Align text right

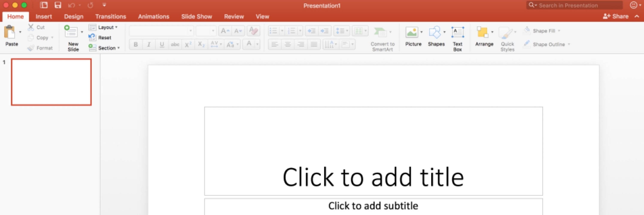301,45
